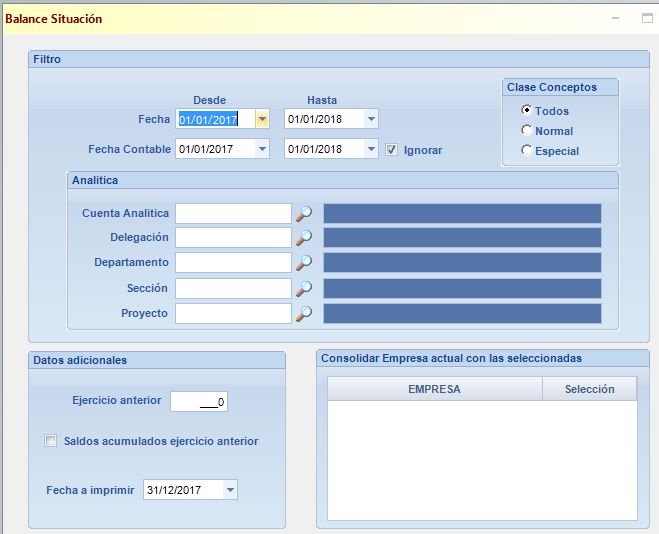Click the Fecha a imprimir label

(90, 490)
